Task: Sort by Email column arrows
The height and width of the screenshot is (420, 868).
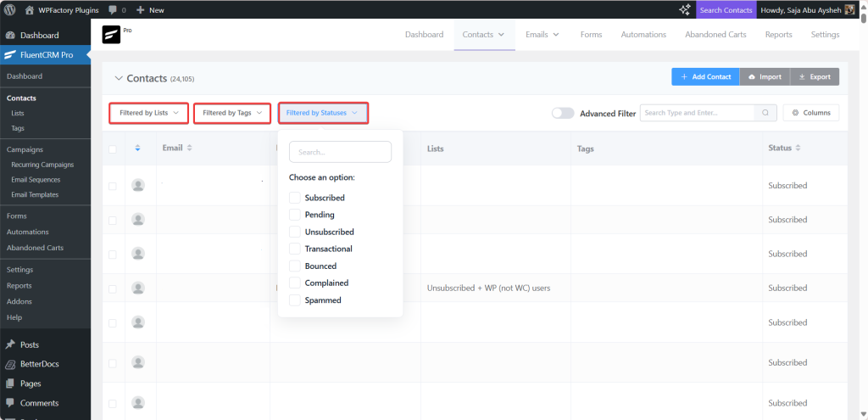Action: click(189, 148)
